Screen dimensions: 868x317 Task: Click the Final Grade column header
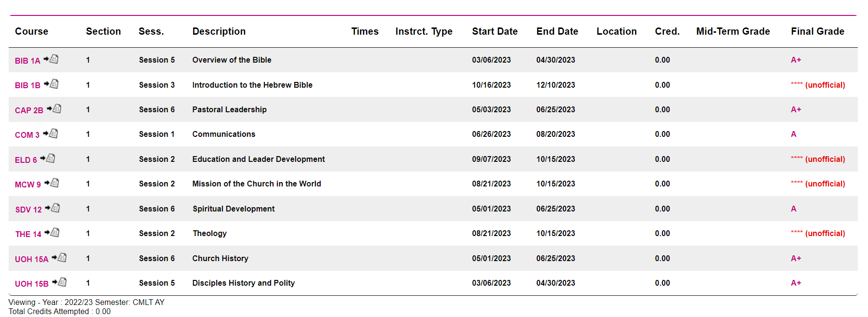pyautogui.click(x=817, y=31)
